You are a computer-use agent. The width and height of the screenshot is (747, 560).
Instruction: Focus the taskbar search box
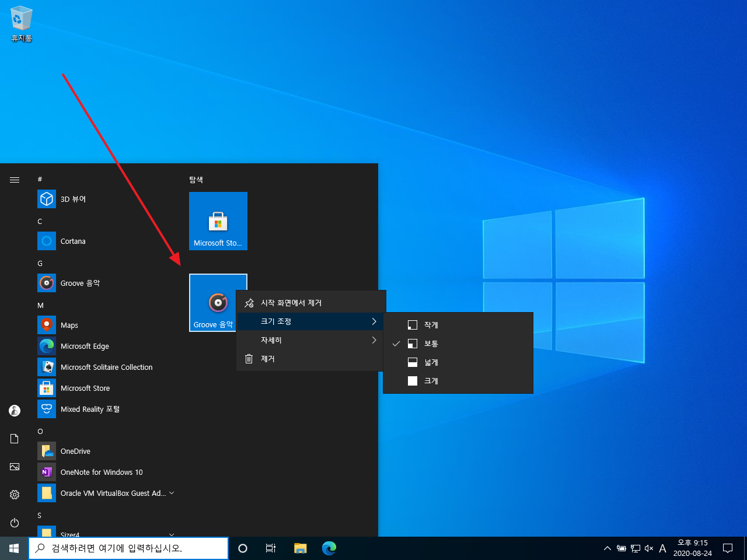[128, 548]
